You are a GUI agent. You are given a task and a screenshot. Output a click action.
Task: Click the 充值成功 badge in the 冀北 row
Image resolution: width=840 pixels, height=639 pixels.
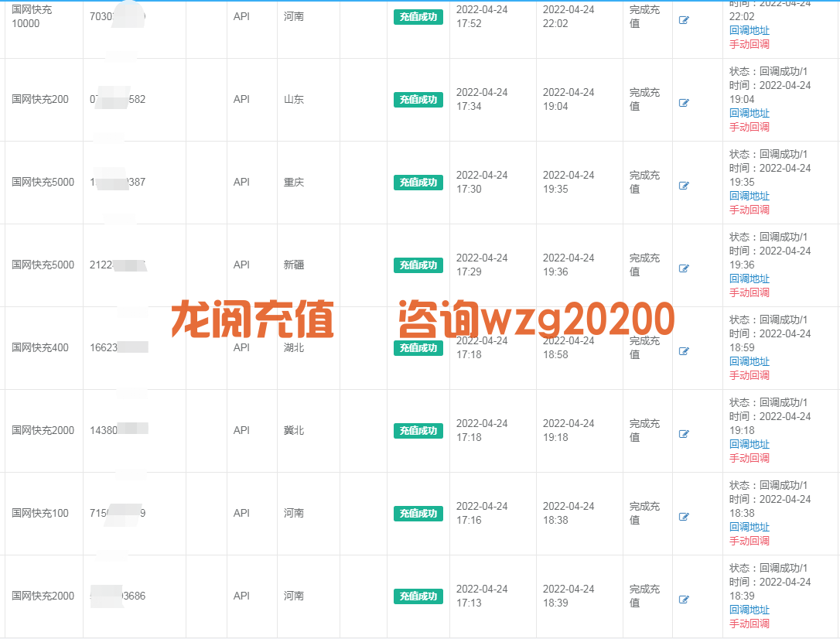click(418, 431)
